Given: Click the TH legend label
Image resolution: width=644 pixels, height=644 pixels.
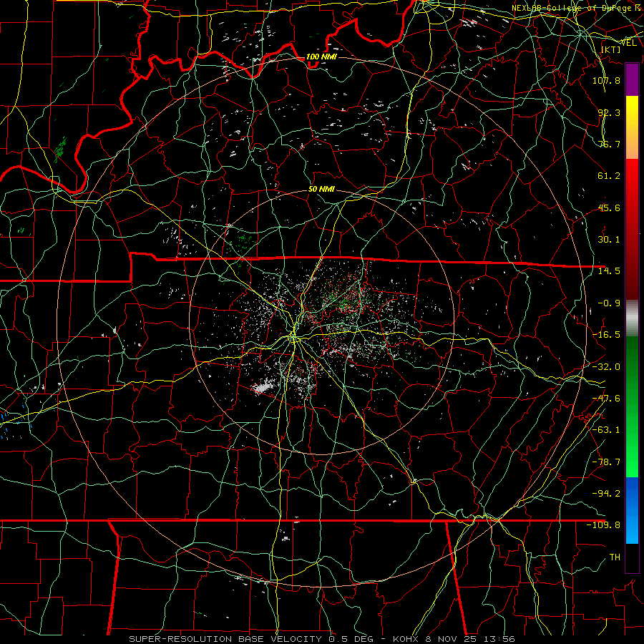Looking at the screenshot, I should [615, 557].
